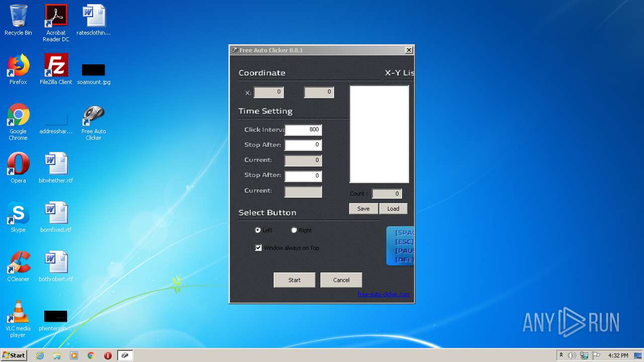Focus the first Stop After field
Image resolution: width=644 pixels, height=362 pixels.
[x=303, y=145]
